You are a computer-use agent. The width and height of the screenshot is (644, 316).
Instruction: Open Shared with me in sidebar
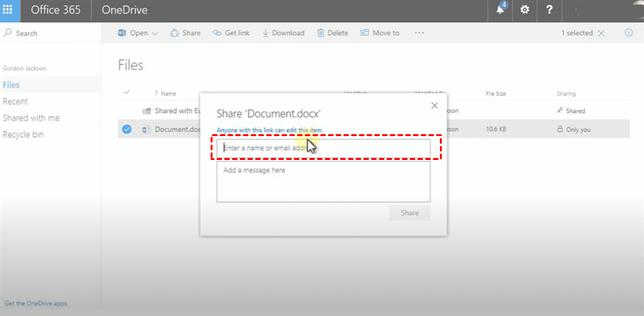click(31, 117)
